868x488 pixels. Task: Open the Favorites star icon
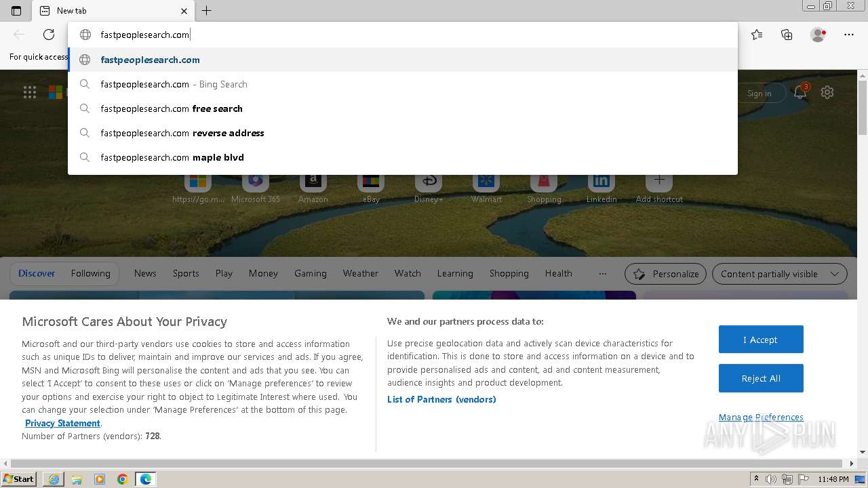757,35
